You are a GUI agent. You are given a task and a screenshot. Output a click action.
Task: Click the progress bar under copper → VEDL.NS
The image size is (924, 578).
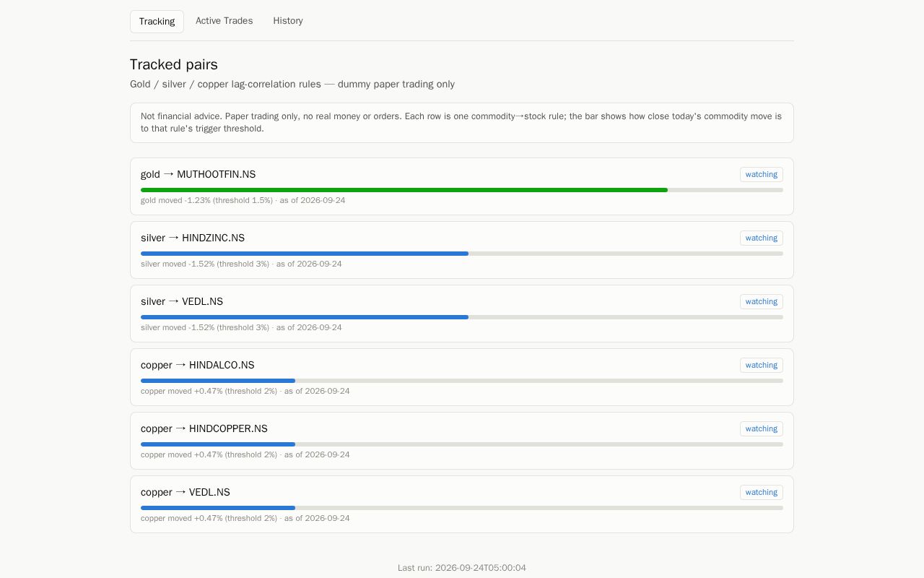pyautogui.click(x=462, y=508)
